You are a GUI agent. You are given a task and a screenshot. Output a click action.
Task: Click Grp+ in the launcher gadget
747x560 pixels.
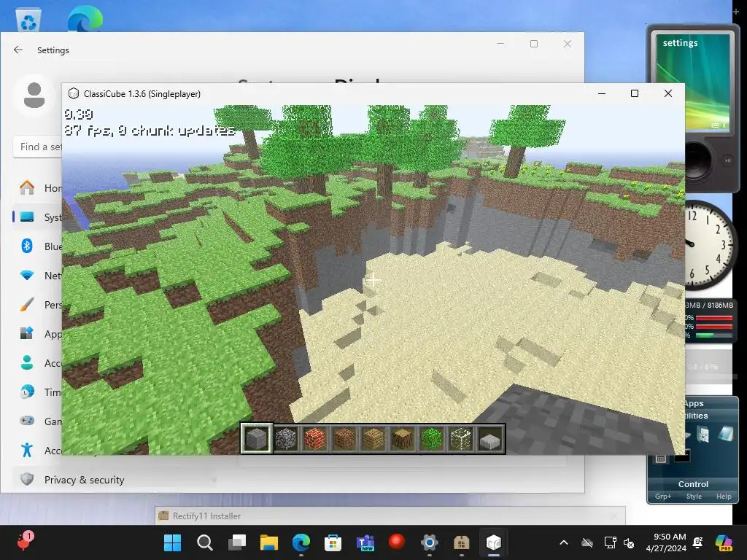[663, 496]
